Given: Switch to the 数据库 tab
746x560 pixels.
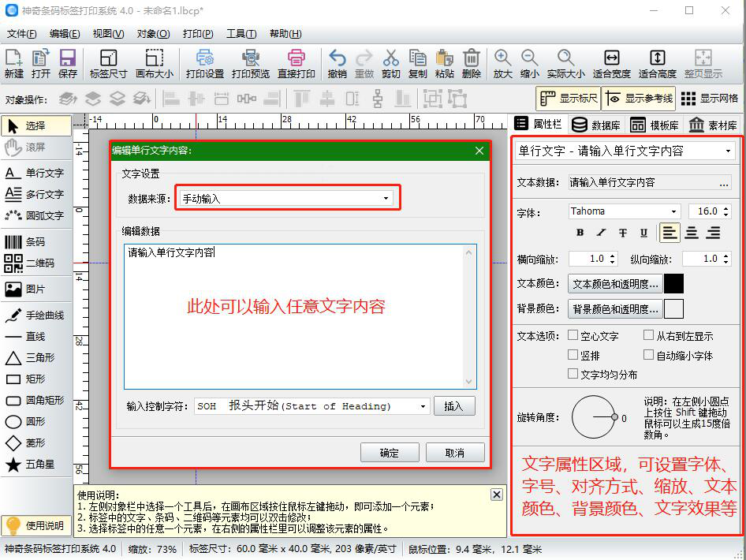Looking at the screenshot, I should [597, 125].
